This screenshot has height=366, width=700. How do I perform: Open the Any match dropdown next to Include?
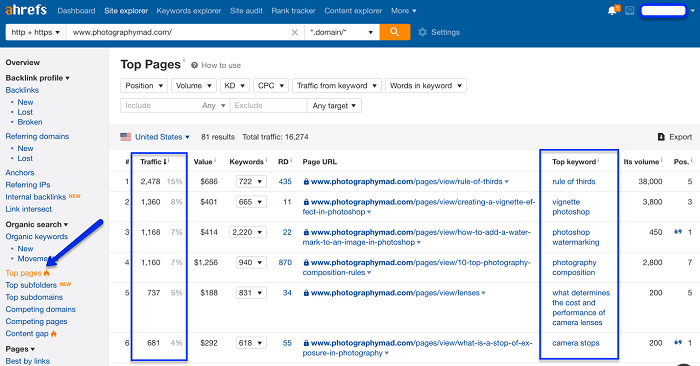[x=213, y=106]
